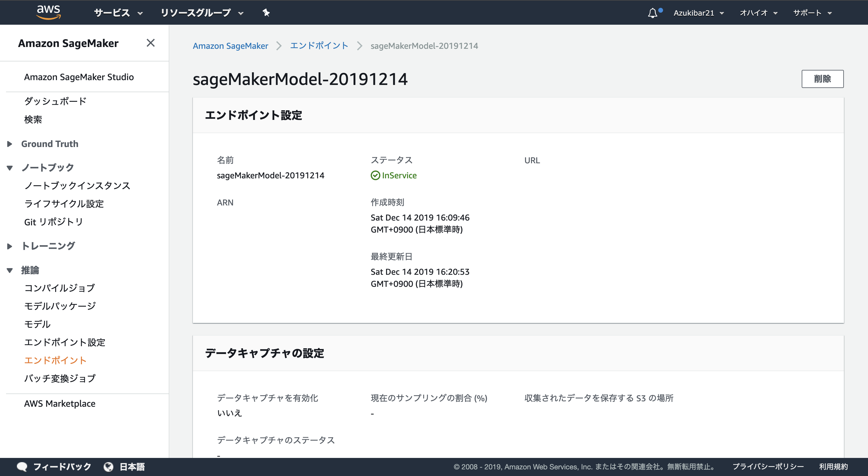Select エンドポイント in sidebar

coord(55,360)
